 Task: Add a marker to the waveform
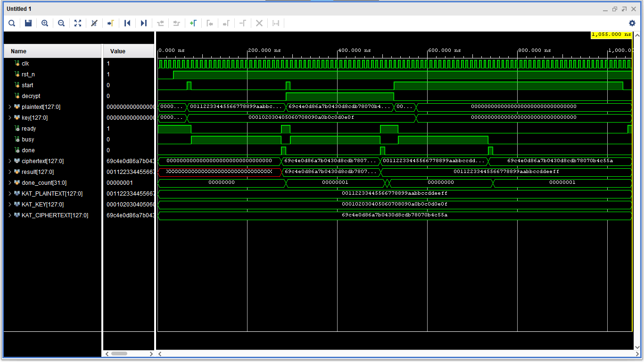[x=193, y=23]
